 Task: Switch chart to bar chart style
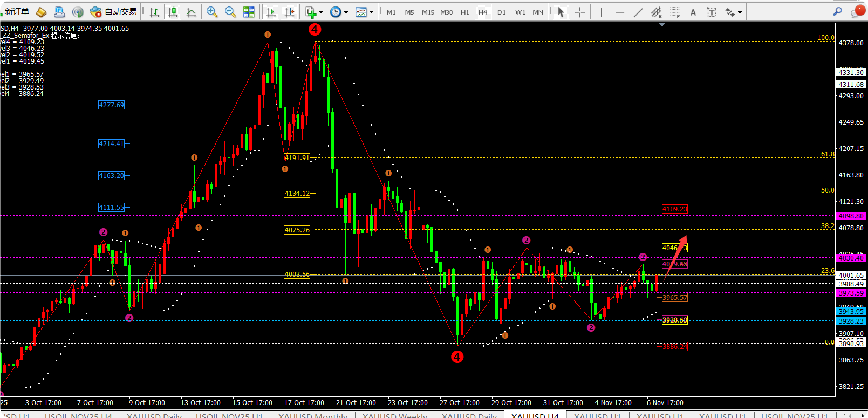154,12
